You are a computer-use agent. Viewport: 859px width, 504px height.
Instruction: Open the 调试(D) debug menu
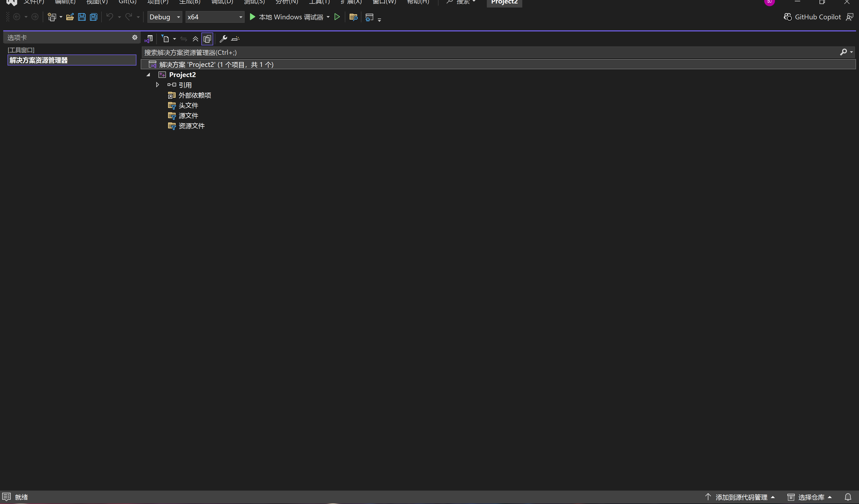(x=222, y=2)
